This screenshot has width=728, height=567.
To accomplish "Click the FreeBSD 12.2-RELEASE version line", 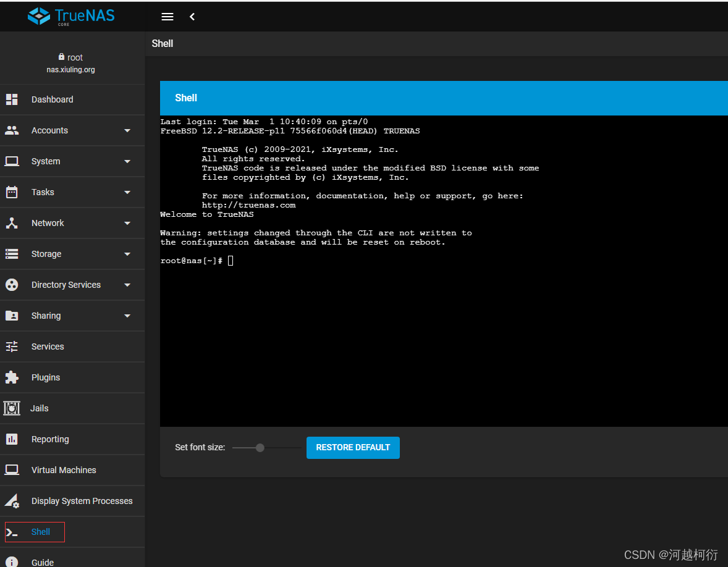I will click(x=290, y=131).
